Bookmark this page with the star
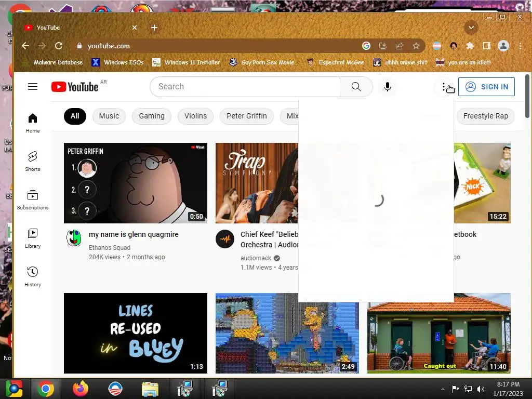 [416, 46]
